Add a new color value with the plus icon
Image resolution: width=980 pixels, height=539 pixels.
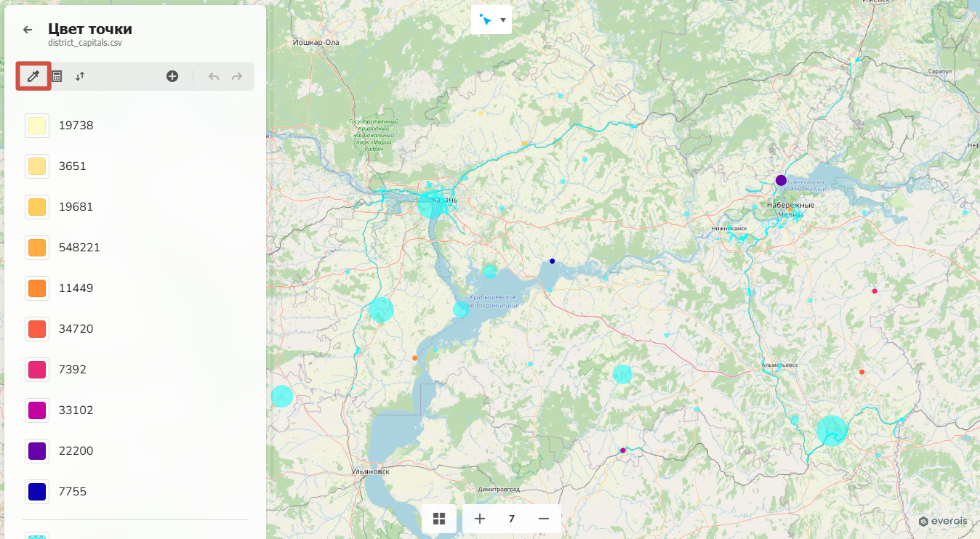pyautogui.click(x=172, y=76)
